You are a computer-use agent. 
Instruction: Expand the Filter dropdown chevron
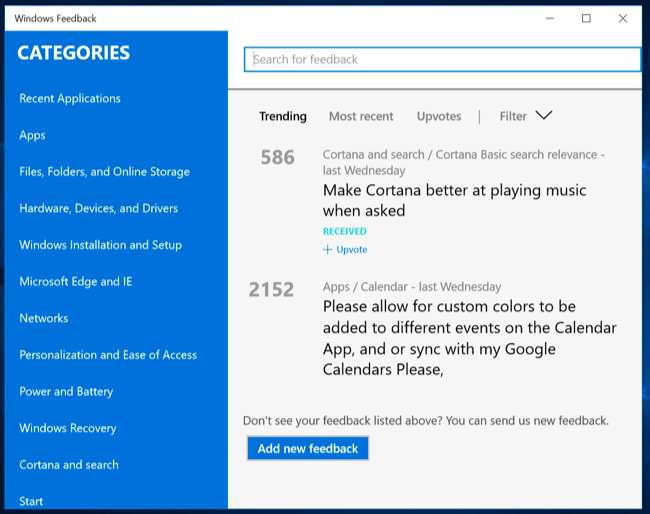pyautogui.click(x=544, y=116)
